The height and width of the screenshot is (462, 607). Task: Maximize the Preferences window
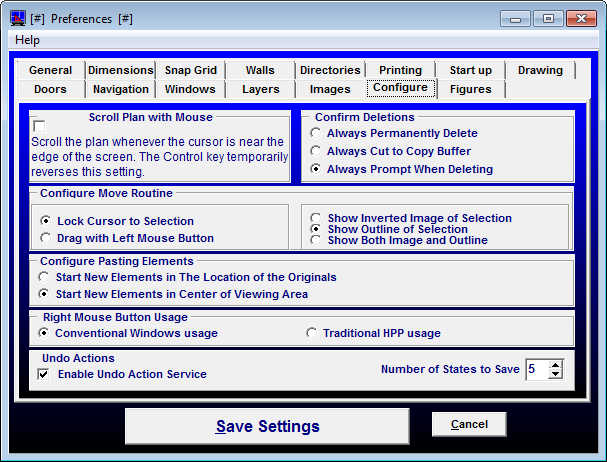click(x=548, y=19)
